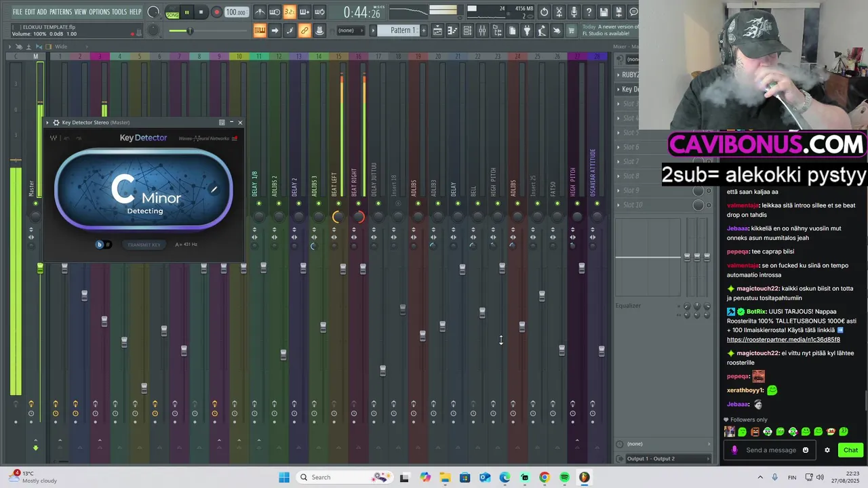Click the Waves logo in Key Detector

click(x=54, y=138)
